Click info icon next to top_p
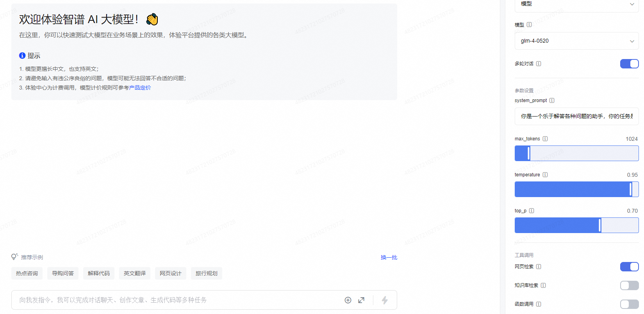The height and width of the screenshot is (314, 644). (x=532, y=211)
